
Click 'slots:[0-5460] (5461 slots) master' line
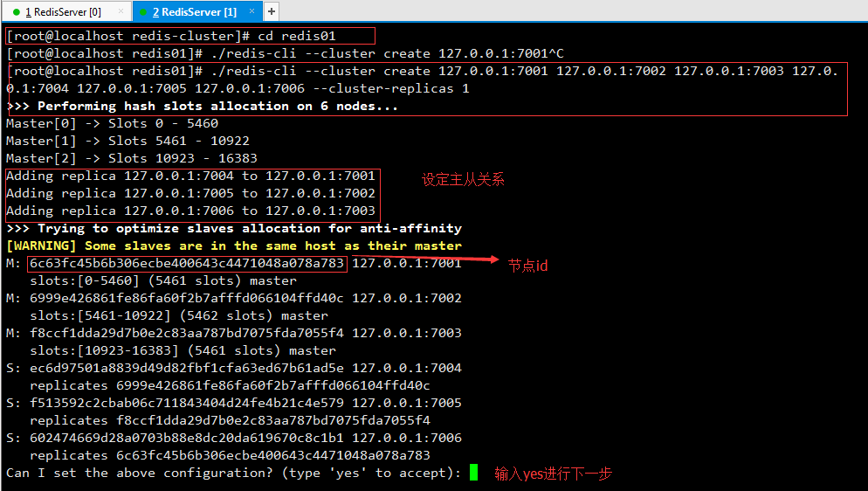pyautogui.click(x=163, y=280)
